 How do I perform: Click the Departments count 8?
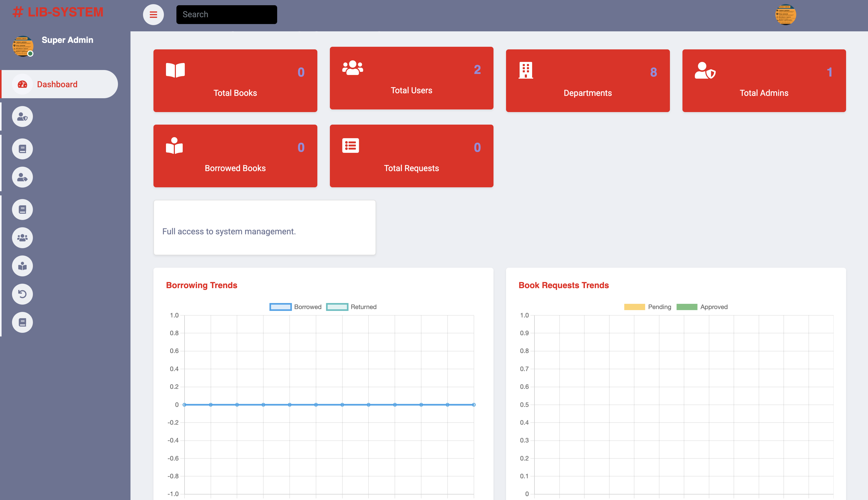pyautogui.click(x=653, y=72)
